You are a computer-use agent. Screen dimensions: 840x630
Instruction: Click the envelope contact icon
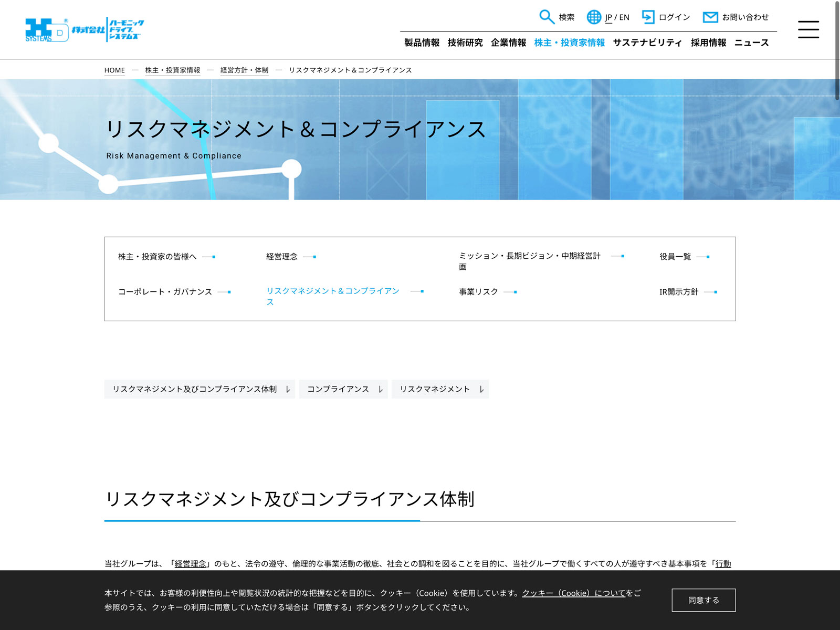[x=710, y=17]
